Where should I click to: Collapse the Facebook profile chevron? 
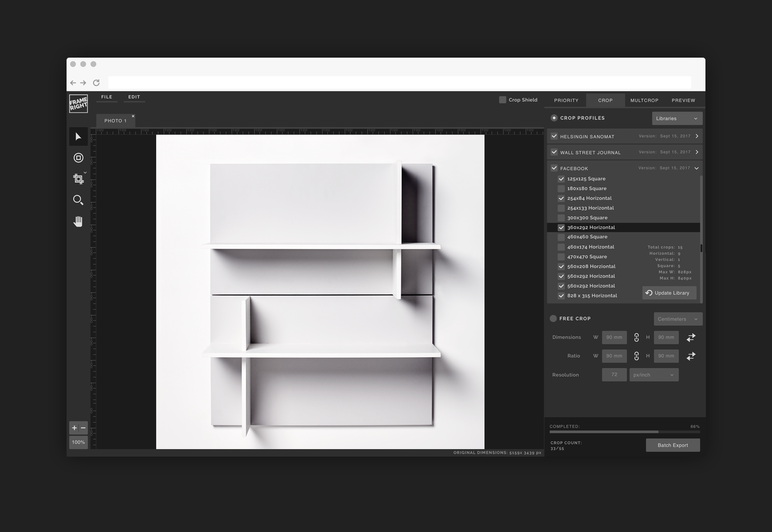697,168
